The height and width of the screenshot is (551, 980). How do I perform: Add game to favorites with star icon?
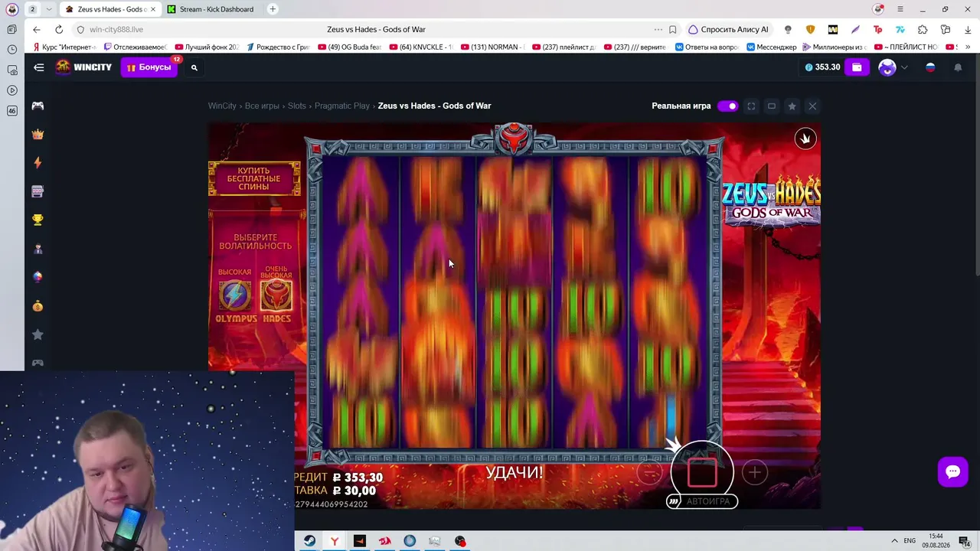click(x=792, y=106)
